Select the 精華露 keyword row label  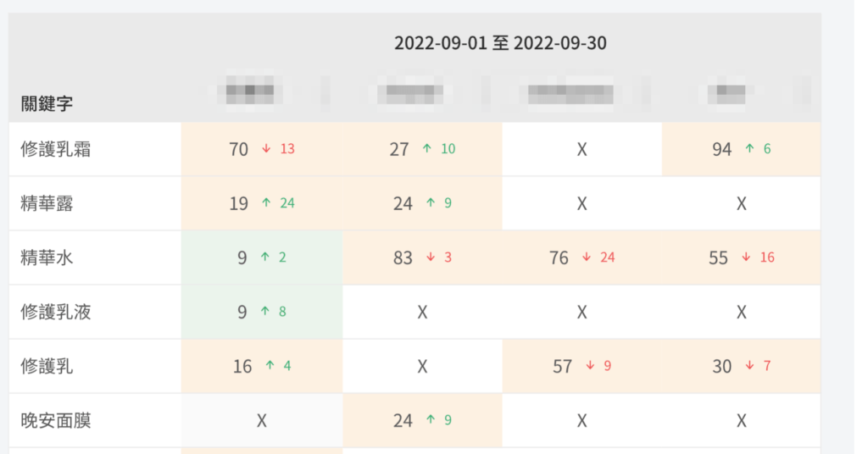47,203
